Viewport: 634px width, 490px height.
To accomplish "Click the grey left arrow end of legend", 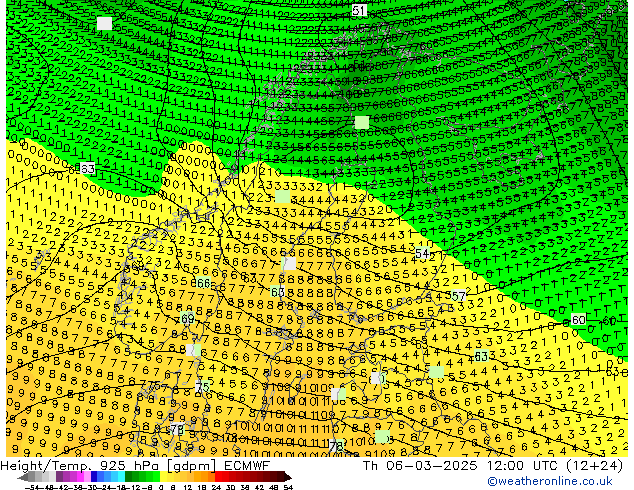I will 22,477.
